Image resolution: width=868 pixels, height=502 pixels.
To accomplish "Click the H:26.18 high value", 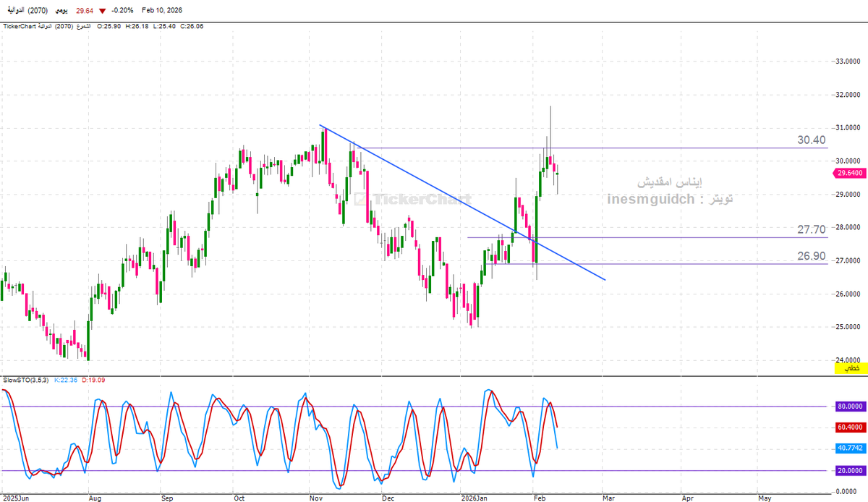I will pyautogui.click(x=137, y=26).
